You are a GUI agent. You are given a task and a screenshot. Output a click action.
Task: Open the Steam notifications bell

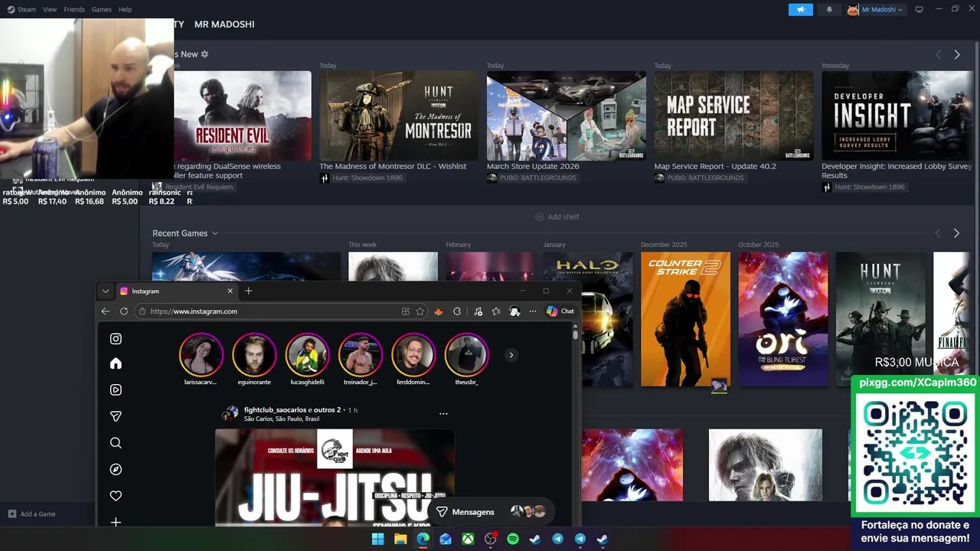click(829, 9)
